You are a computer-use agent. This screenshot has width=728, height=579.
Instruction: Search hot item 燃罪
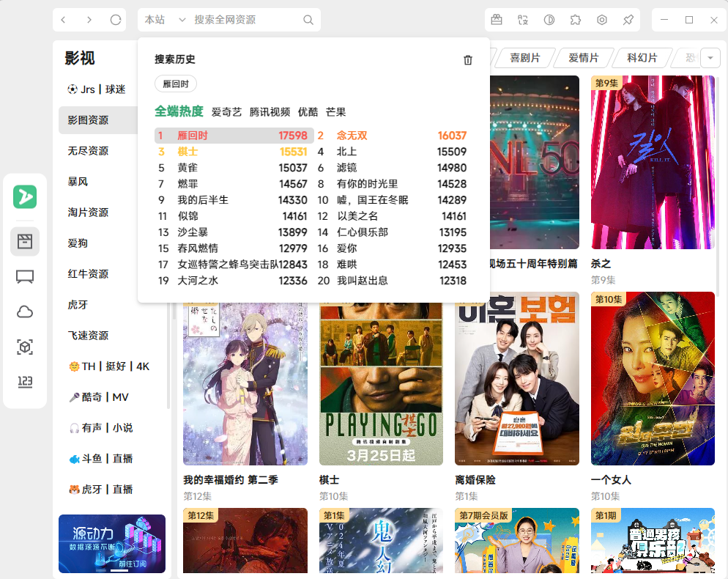[234, 184]
